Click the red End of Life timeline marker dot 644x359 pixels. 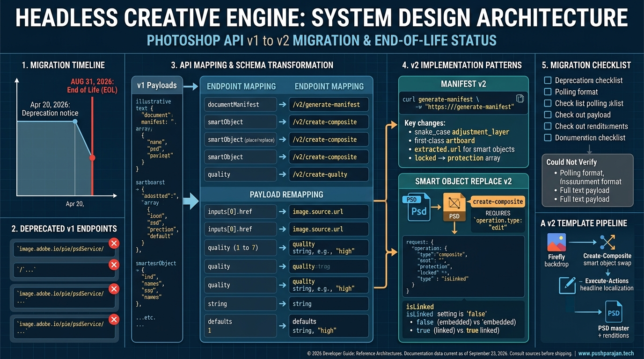coord(92,158)
